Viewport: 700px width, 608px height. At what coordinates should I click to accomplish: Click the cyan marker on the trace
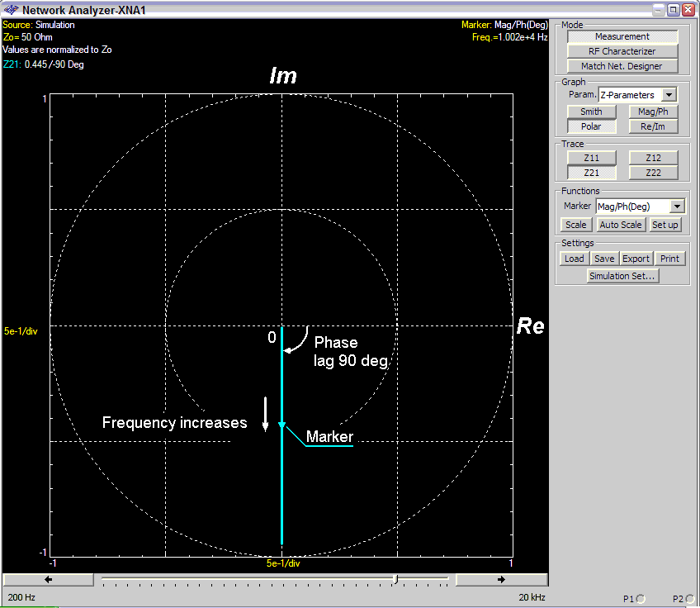pyautogui.click(x=281, y=425)
